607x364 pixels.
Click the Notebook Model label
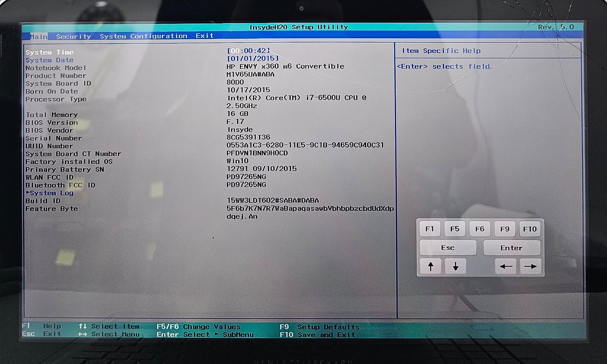point(56,68)
